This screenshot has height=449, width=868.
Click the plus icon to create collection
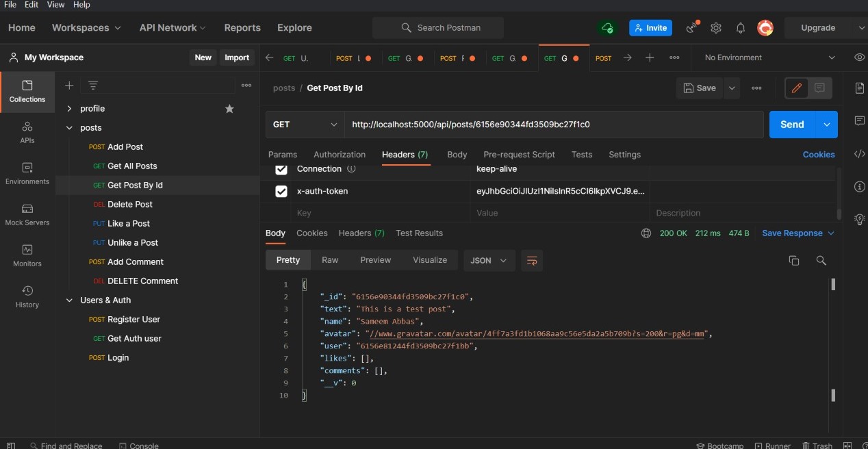[69, 86]
